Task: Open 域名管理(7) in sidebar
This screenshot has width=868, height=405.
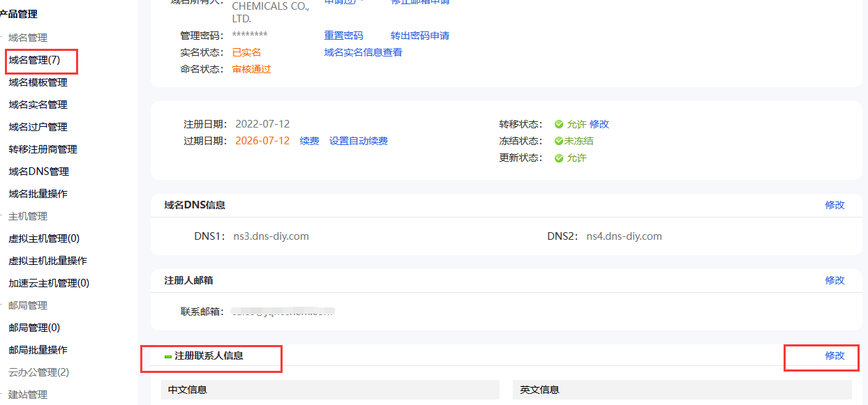Action: [x=34, y=60]
